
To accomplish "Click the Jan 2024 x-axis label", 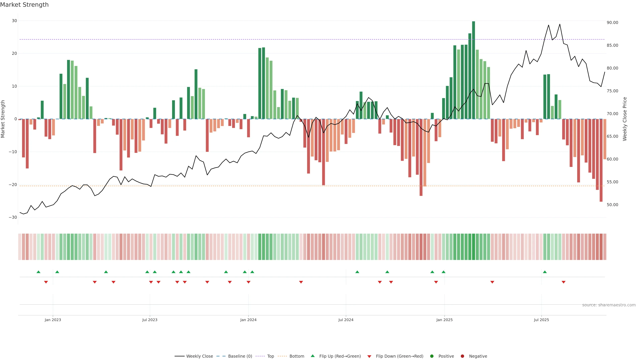I will pos(248,320).
